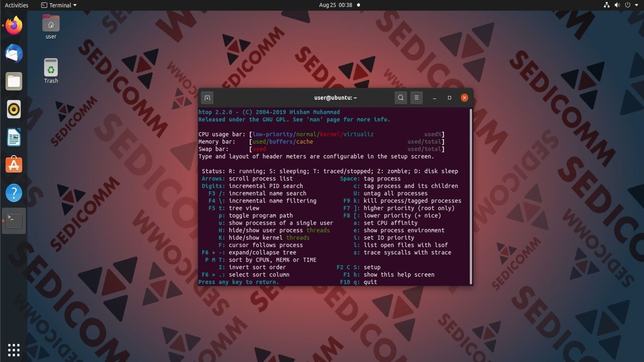Viewport: 644px width, 362px height.
Task: Click 'lower priority (+ nice)' entry
Action: pos(402,215)
